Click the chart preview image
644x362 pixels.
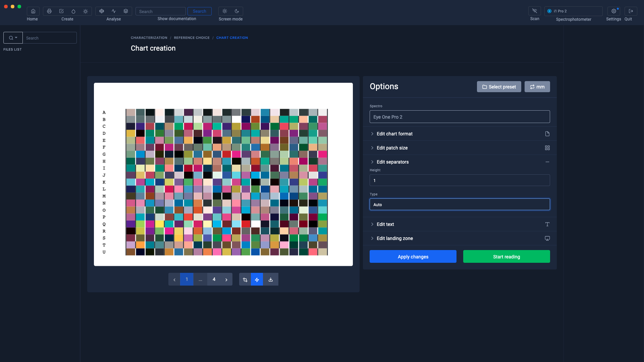coord(223,174)
